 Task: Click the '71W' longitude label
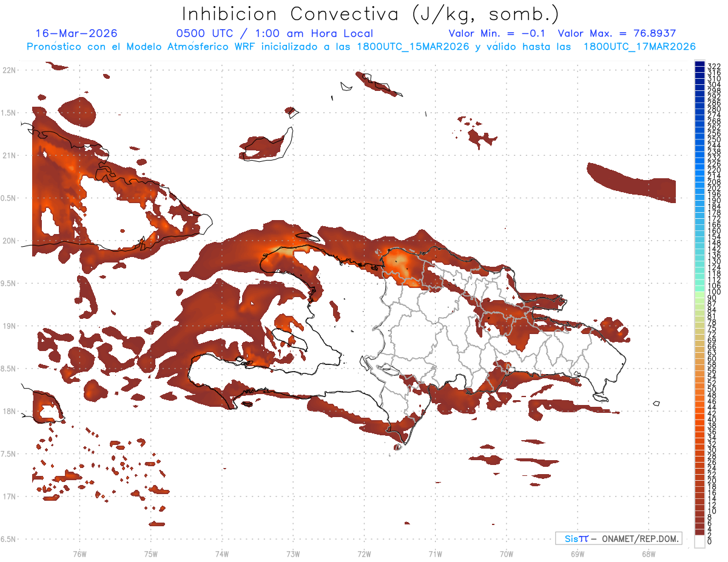[x=435, y=554]
